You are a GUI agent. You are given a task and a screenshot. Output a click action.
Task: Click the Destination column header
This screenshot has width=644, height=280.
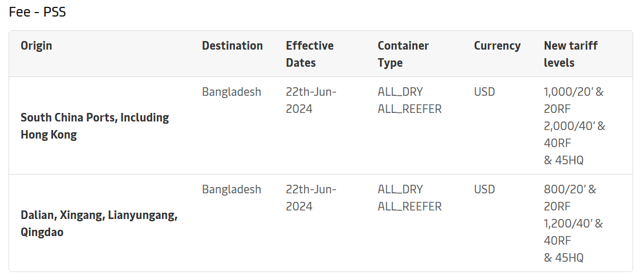[232, 46]
